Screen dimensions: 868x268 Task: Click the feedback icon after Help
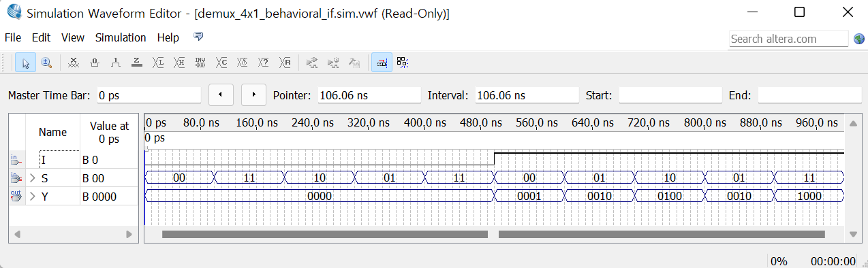point(199,37)
